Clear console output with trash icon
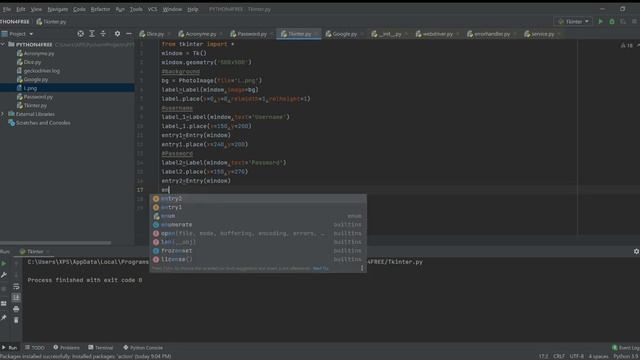This screenshot has height=360, width=640. coord(16,320)
